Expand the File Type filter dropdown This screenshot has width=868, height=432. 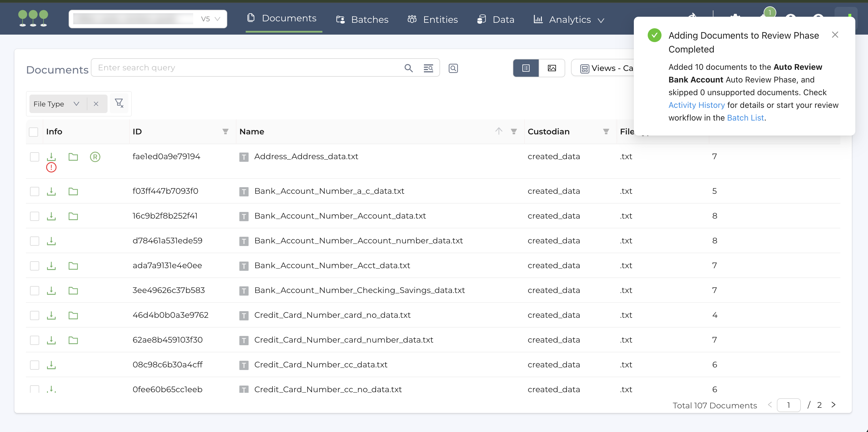[76, 104]
